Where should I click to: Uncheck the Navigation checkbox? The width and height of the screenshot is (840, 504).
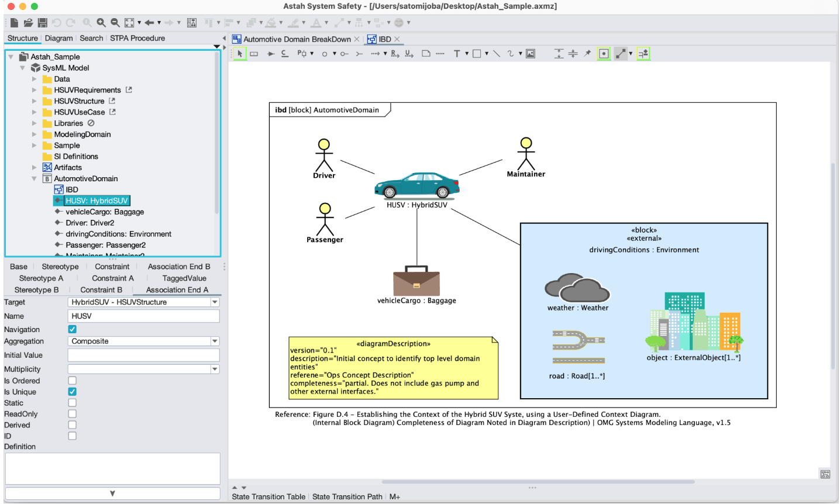coord(71,329)
